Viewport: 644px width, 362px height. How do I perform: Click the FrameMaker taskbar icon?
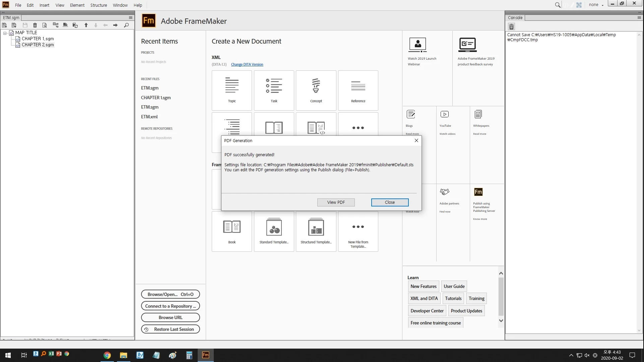(x=206, y=355)
